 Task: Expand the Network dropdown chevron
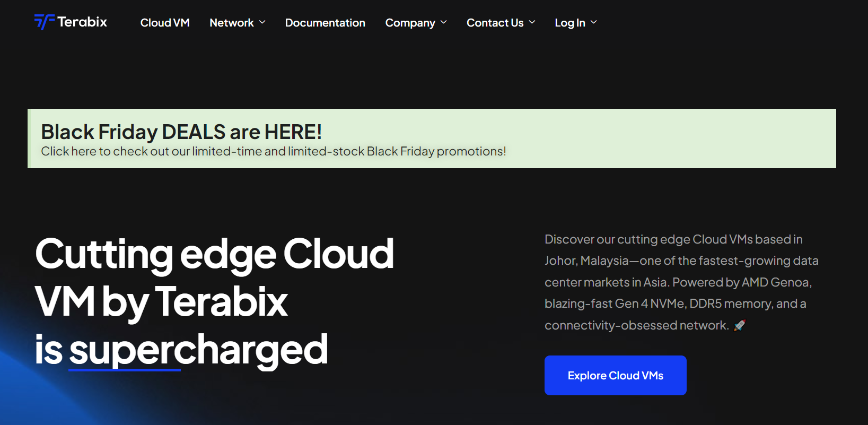coord(262,22)
